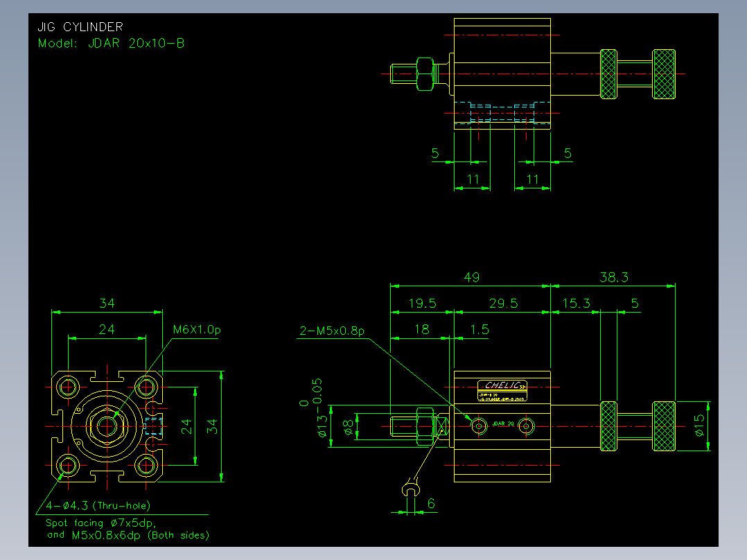Select the vertical "34" height dimension
This screenshot has height=560, width=747.
[212, 426]
